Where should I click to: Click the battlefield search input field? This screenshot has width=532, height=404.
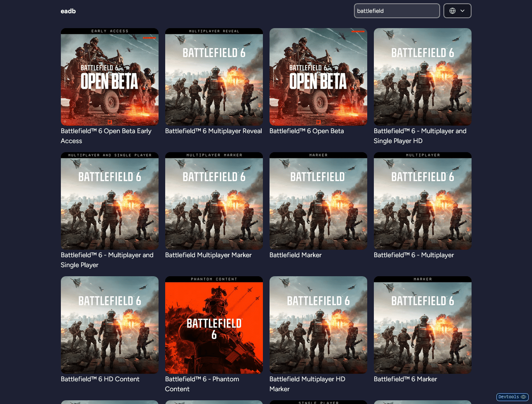(396, 11)
